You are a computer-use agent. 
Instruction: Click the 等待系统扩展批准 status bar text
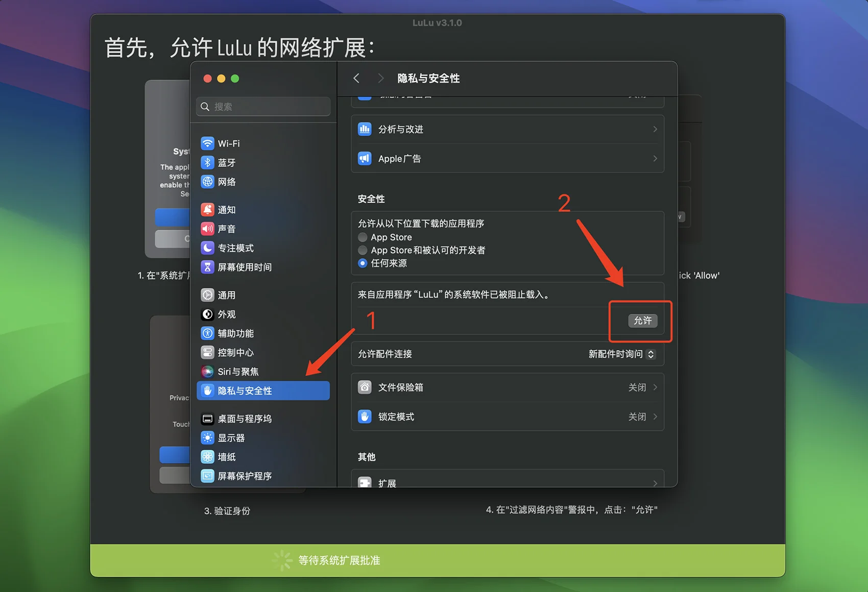pos(339,560)
